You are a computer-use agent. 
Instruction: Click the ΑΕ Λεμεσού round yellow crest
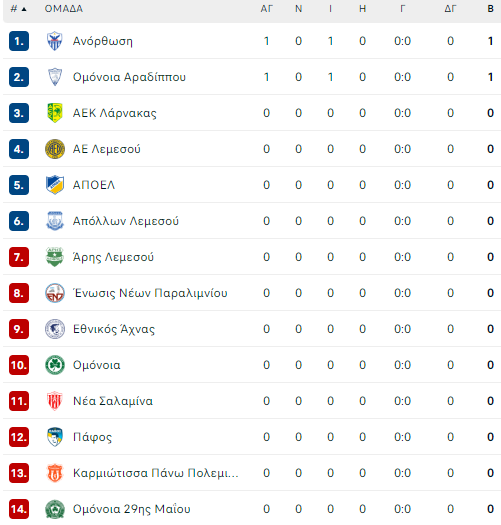[55, 149]
